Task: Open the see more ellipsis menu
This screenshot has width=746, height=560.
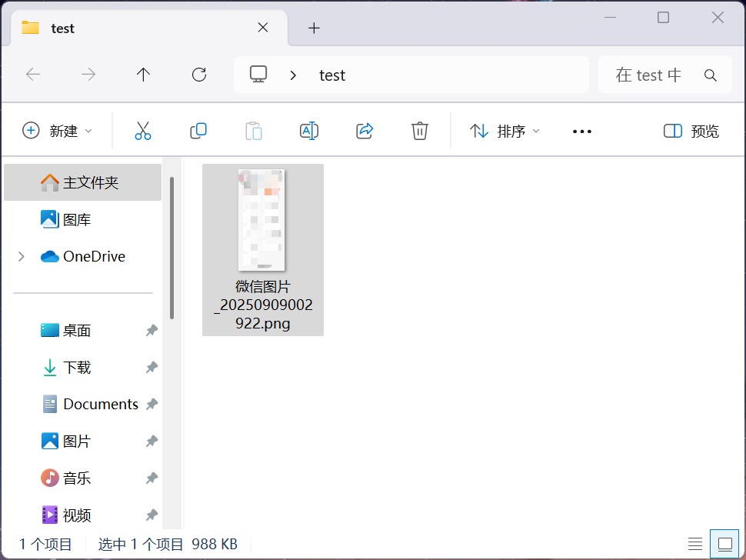Action: point(582,132)
